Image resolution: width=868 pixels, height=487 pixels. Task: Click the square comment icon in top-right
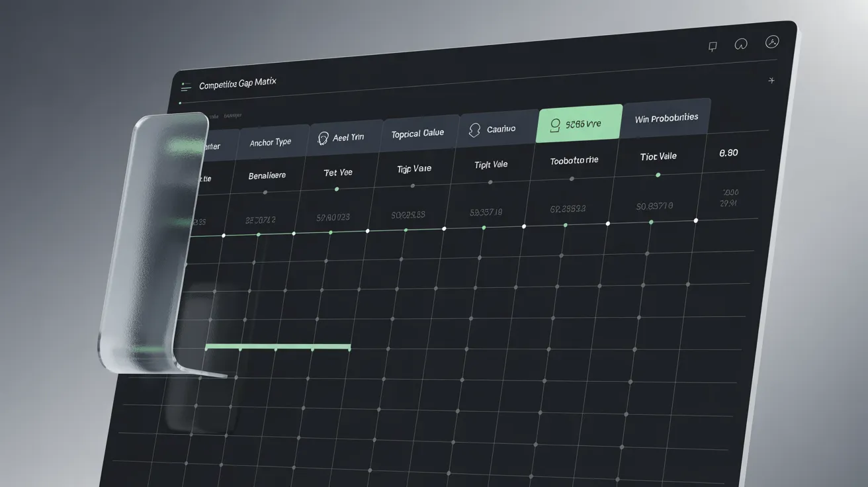(x=713, y=46)
